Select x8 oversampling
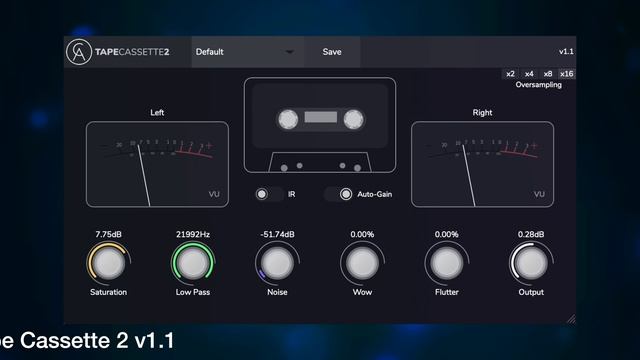The width and height of the screenshot is (640, 360). [x=548, y=74]
